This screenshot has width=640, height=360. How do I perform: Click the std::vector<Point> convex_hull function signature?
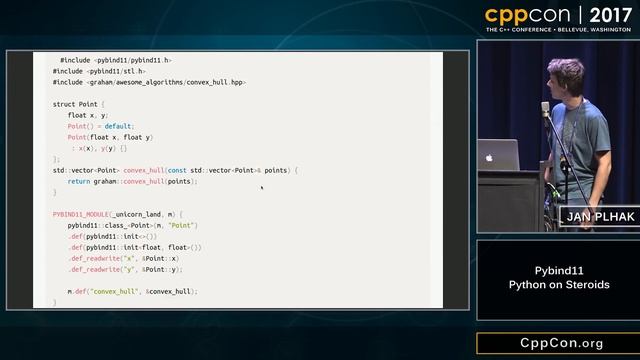tap(176, 170)
